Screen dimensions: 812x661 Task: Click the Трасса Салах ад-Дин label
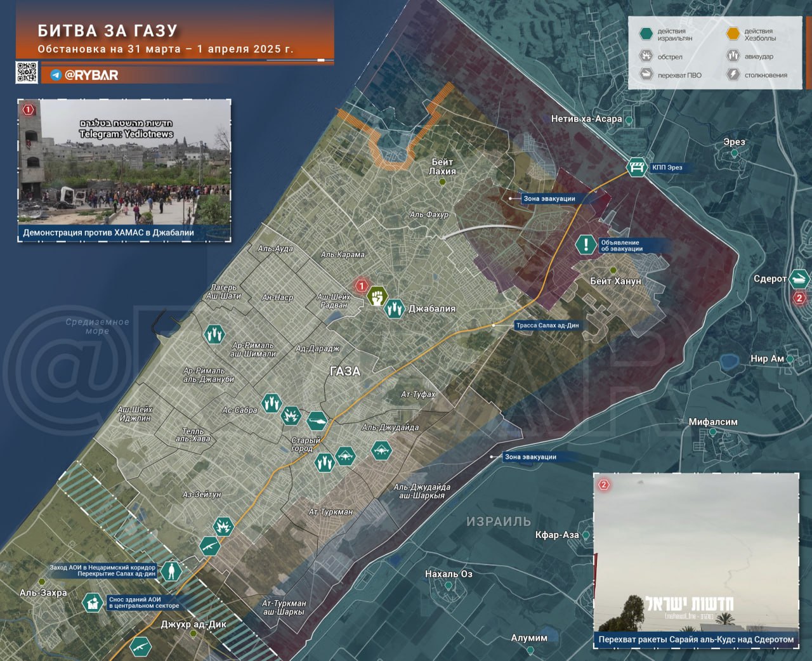coord(547,325)
